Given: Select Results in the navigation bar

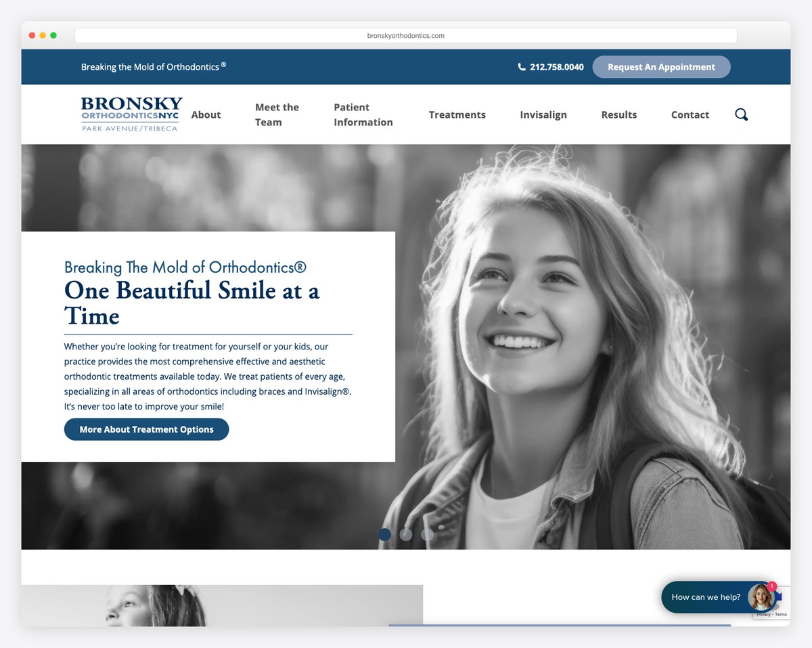Looking at the screenshot, I should tap(618, 114).
